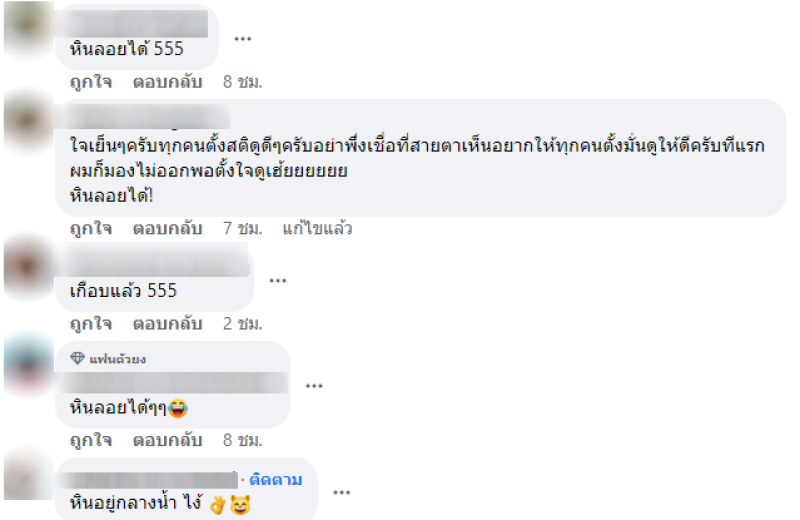The height and width of the screenshot is (520, 800).
Task: Click the "7 ชม." timestamp of the long comment
Action: pyautogui.click(x=242, y=228)
